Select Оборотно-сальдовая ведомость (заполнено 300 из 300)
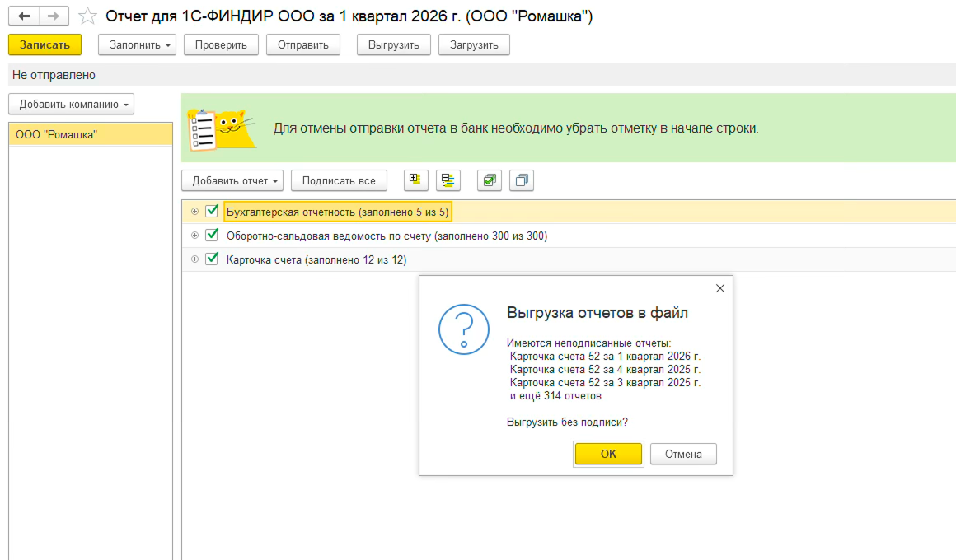 (387, 236)
